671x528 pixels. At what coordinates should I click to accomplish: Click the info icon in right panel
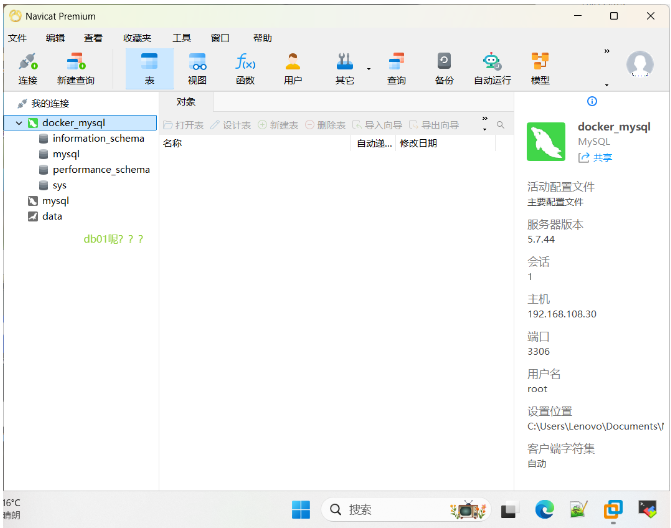click(592, 101)
